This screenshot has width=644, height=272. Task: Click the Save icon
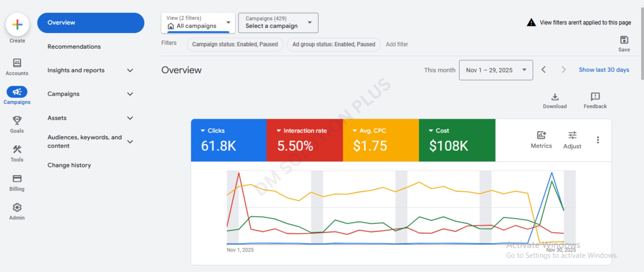coord(624,40)
